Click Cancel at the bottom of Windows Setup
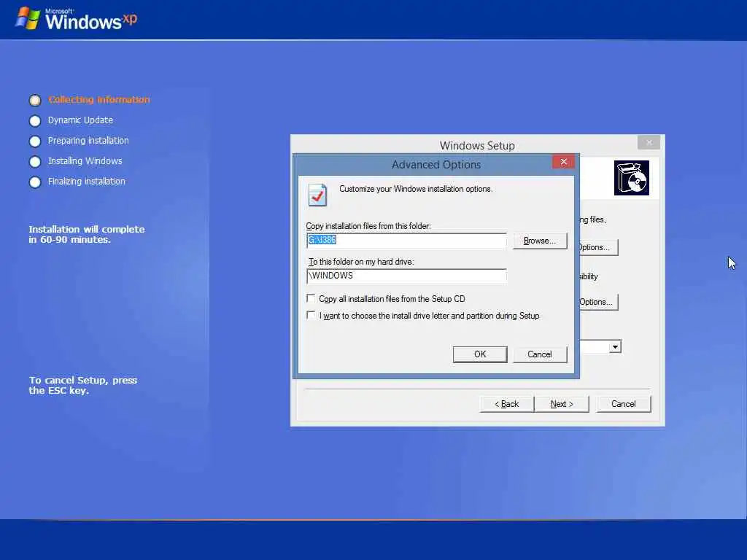This screenshot has height=560, width=747. [x=623, y=404]
